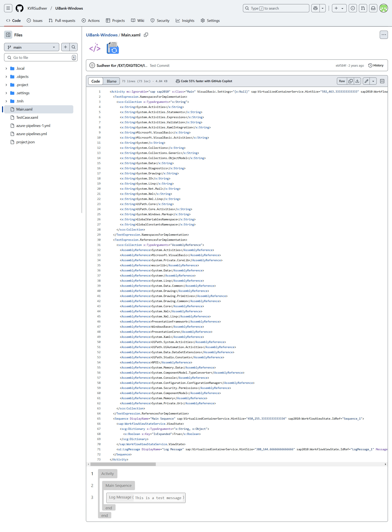
Task: Open Copilot chat icon in header
Action: [315, 8]
